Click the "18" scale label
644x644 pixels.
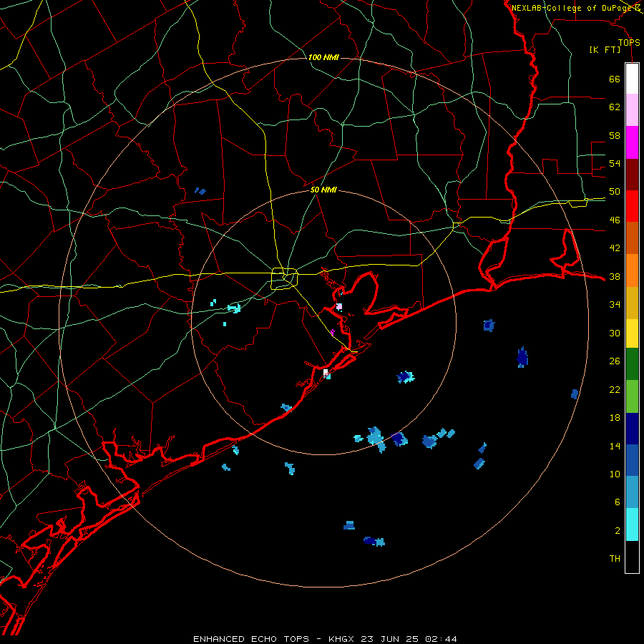pos(615,418)
